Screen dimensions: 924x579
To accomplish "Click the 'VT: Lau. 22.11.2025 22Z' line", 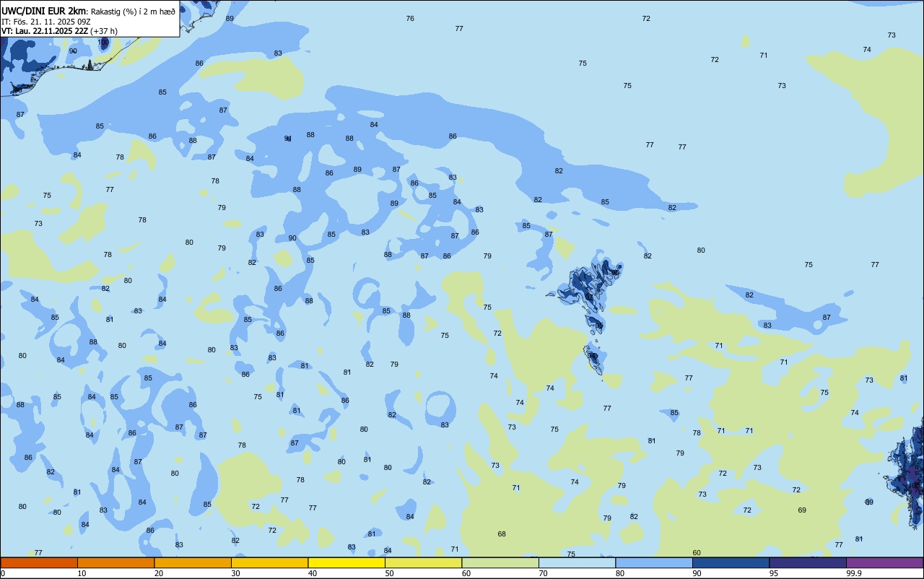I will click(45, 31).
